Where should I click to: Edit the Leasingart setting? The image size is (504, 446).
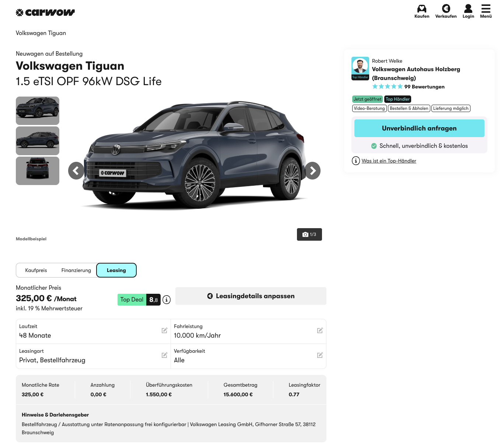[x=164, y=355]
